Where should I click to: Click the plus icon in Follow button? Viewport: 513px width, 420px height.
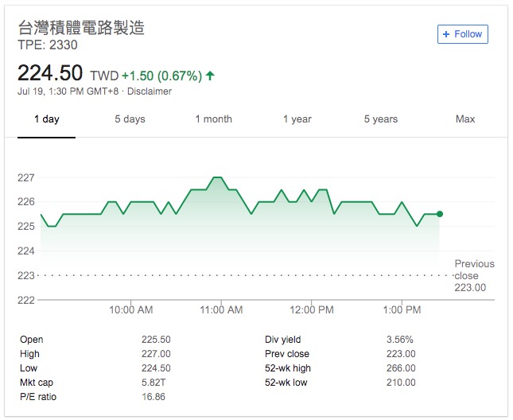coord(445,34)
